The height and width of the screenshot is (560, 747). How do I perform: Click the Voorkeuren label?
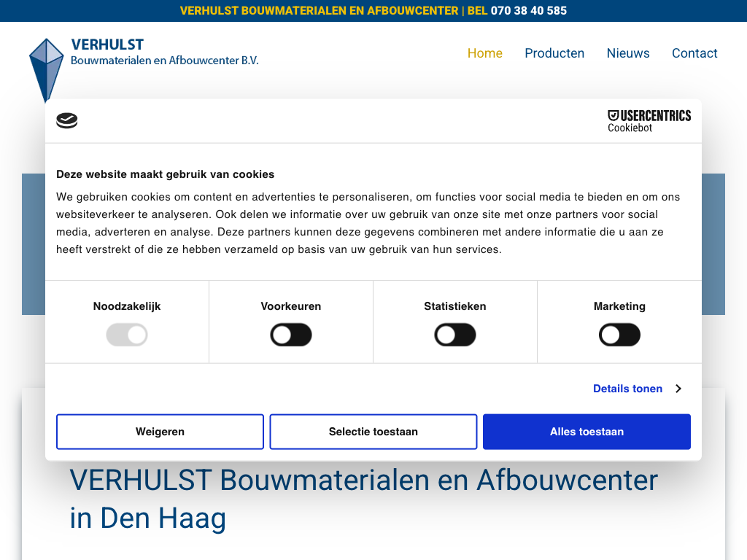point(291,306)
